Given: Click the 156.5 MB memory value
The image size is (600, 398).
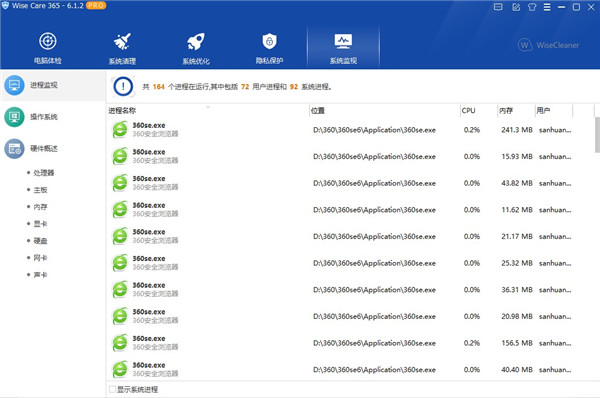Looking at the screenshot, I should [517, 343].
